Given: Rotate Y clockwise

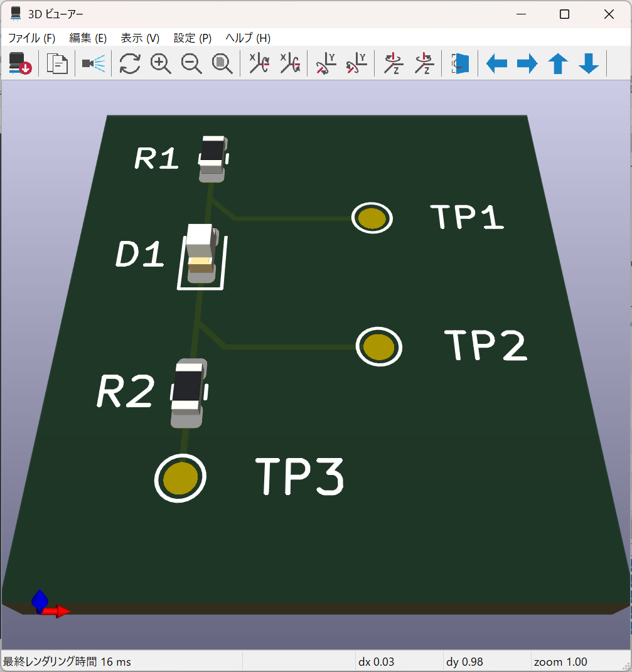Looking at the screenshot, I should pyautogui.click(x=326, y=63).
